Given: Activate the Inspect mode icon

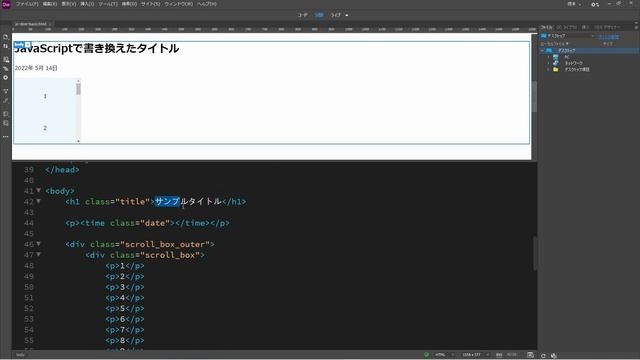Looking at the screenshot, I should (x=6, y=78).
